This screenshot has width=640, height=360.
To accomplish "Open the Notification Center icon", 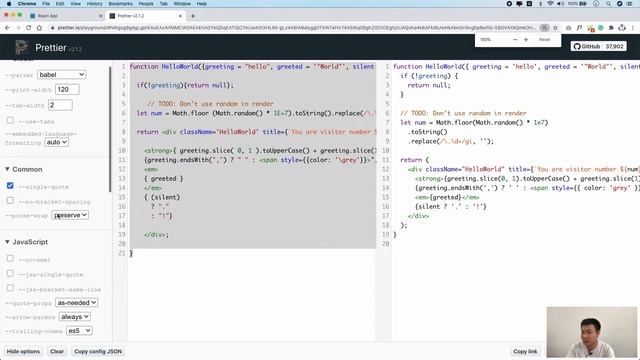I will click(630, 4).
